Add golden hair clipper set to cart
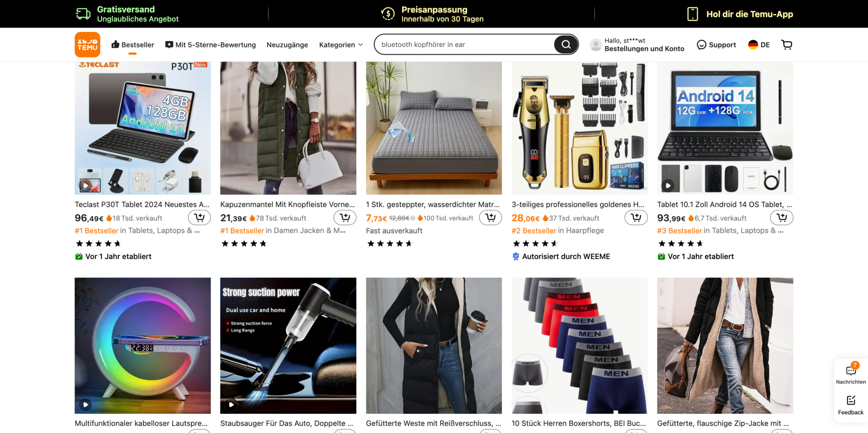The image size is (868, 433). [636, 218]
